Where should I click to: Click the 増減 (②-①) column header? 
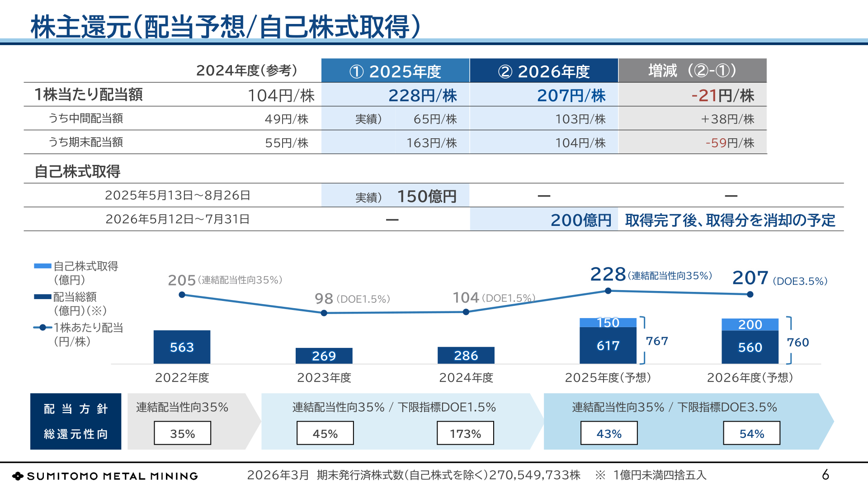pyautogui.click(x=693, y=71)
